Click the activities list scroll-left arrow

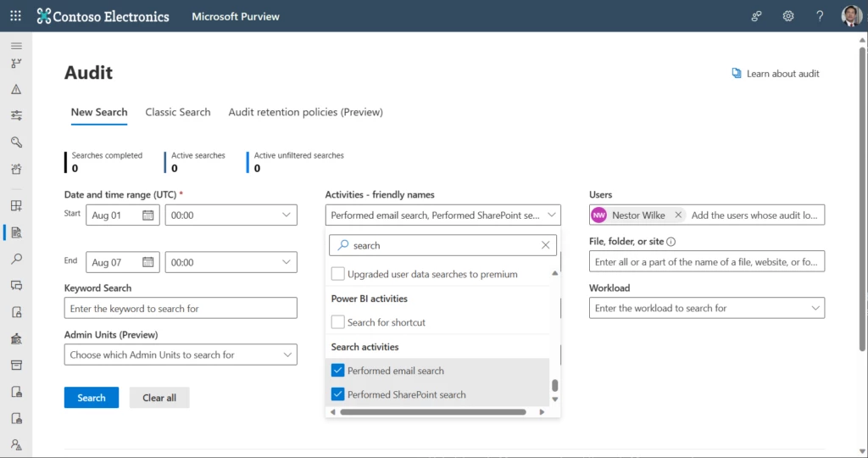click(332, 412)
